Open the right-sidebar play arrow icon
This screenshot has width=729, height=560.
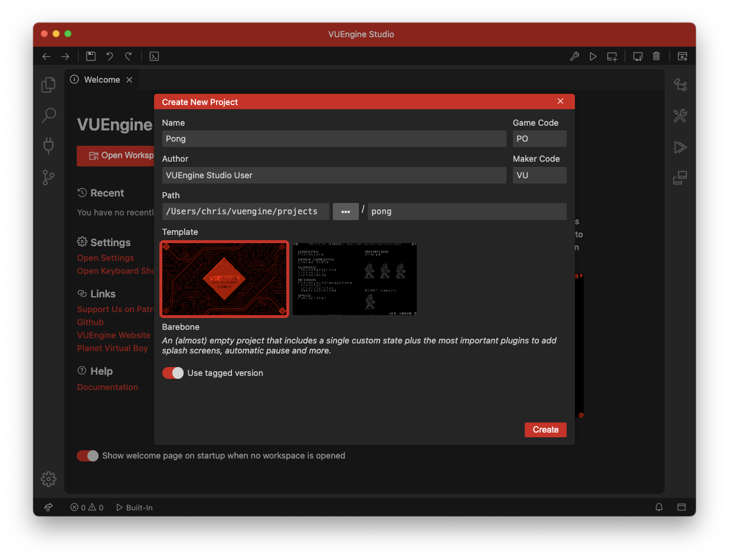pyautogui.click(x=680, y=147)
